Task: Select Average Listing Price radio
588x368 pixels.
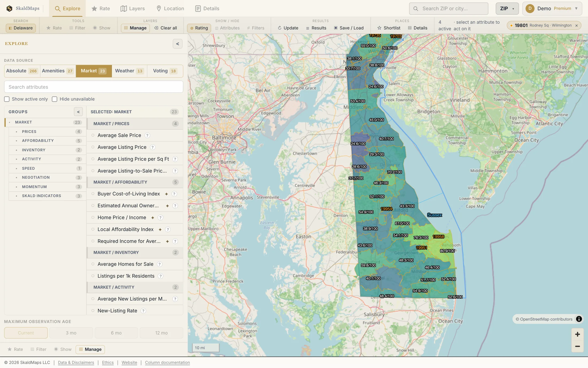Action: [x=93, y=147]
